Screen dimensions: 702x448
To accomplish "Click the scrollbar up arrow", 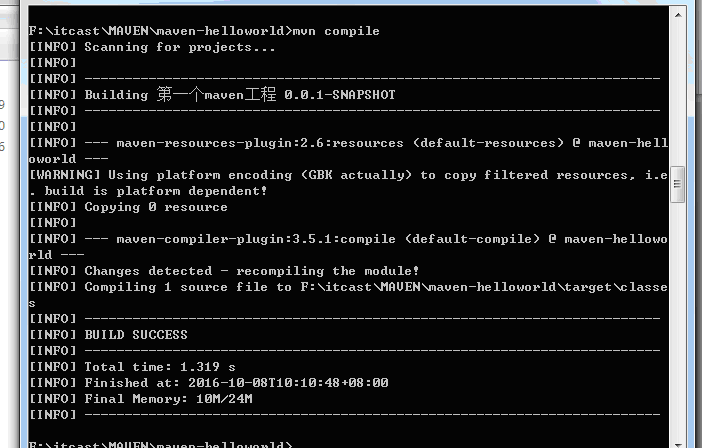I will click(x=678, y=15).
